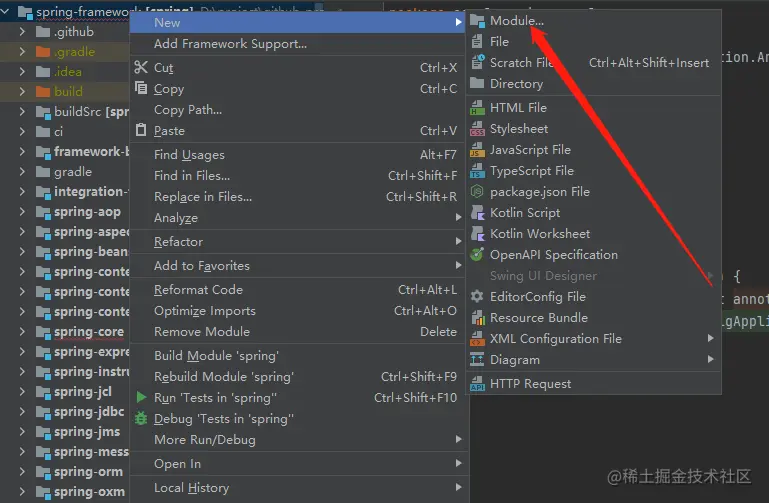769x503 pixels.
Task: Expand the .github folder
Action: pyautogui.click(x=22, y=31)
